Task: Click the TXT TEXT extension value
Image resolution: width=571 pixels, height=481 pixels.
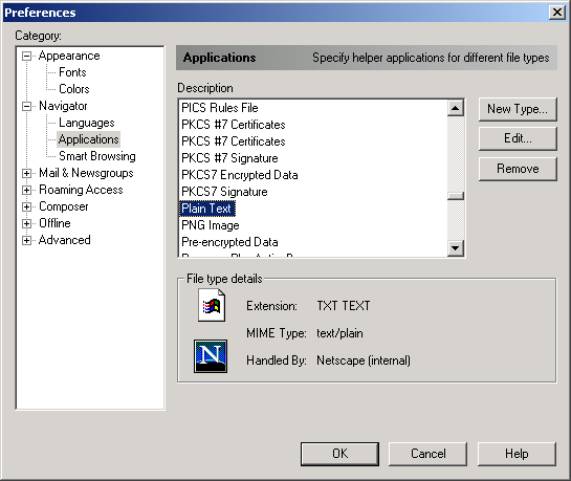Action: pyautogui.click(x=343, y=305)
